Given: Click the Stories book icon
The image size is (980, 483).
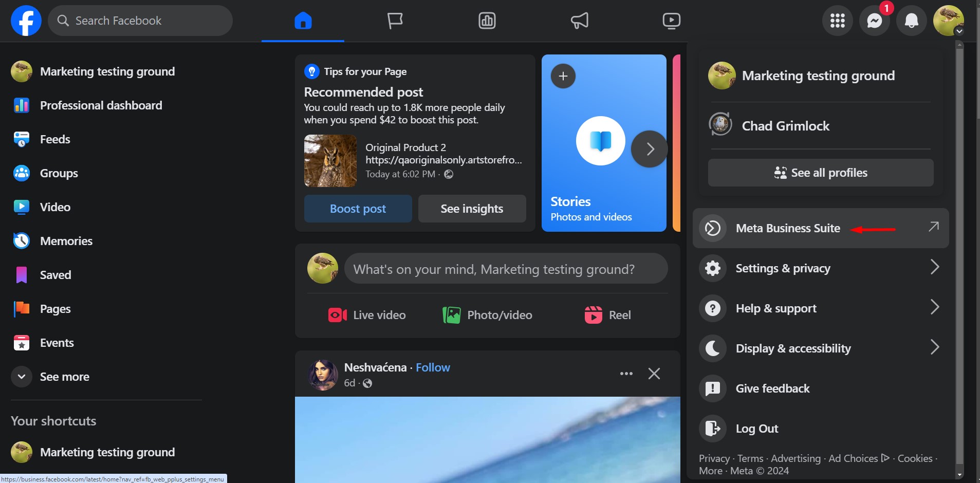Looking at the screenshot, I should (x=601, y=141).
